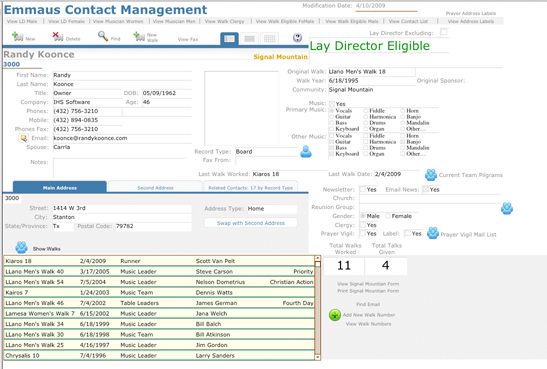This screenshot has height=369, width=547.
Task: Switch to list view layout icon
Action: point(249,38)
